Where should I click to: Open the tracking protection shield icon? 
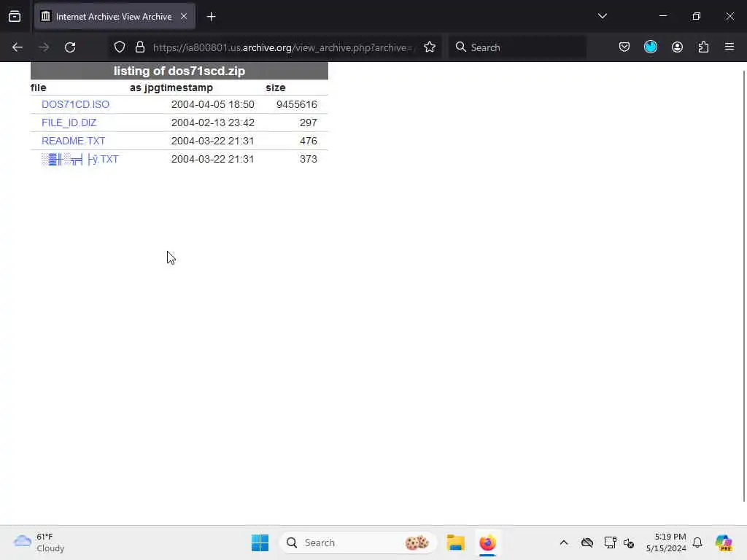pos(120,47)
